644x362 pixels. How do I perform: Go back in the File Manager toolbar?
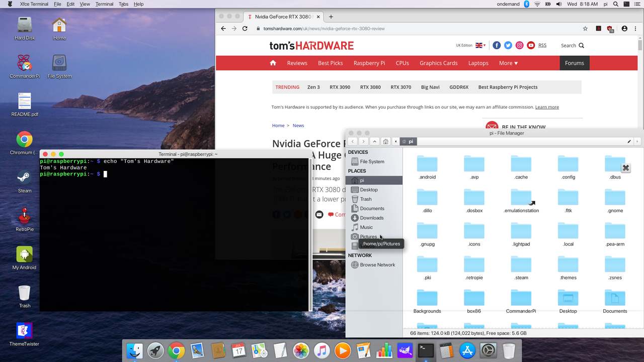pyautogui.click(x=353, y=142)
